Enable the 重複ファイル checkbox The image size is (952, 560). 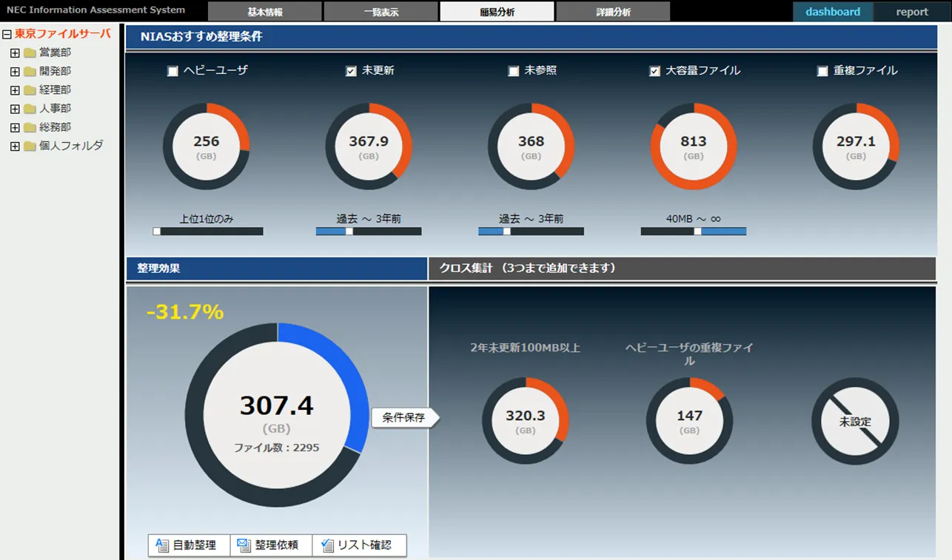[822, 71]
